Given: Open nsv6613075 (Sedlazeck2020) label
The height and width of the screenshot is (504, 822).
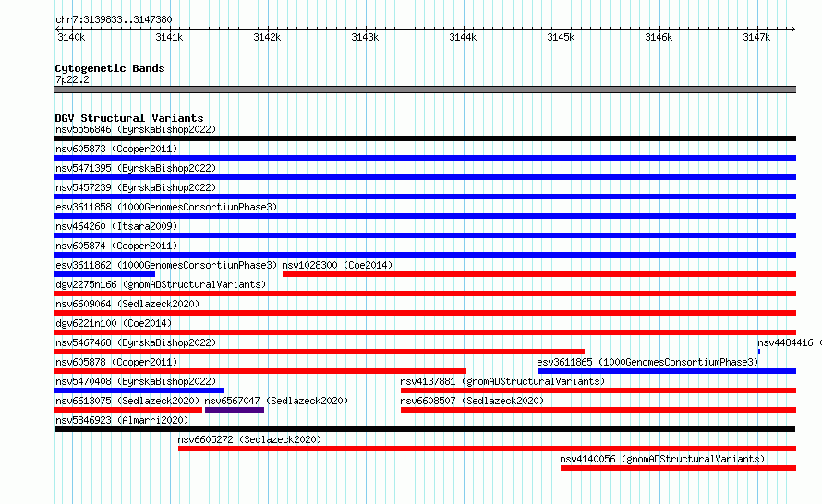Looking at the screenshot, I should tap(127, 401).
